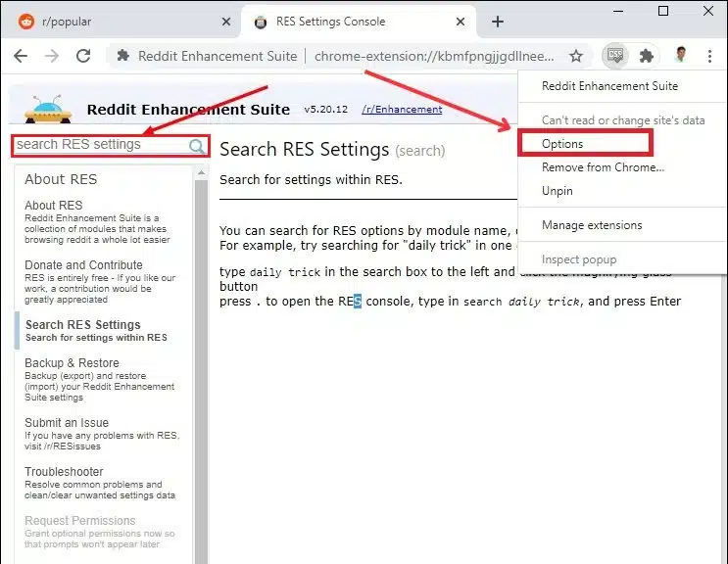Click Reddit Enhancement Suite menu header
Screen dimensions: 728x564
pos(609,86)
